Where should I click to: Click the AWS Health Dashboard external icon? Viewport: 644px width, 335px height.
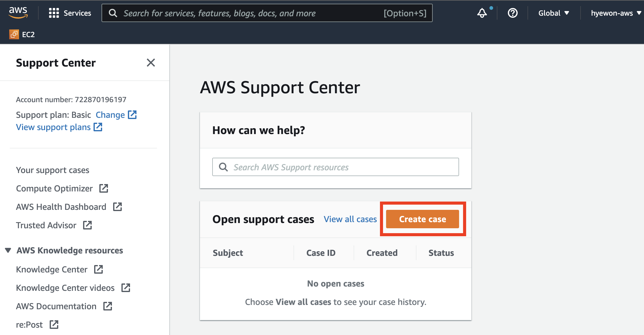click(117, 207)
